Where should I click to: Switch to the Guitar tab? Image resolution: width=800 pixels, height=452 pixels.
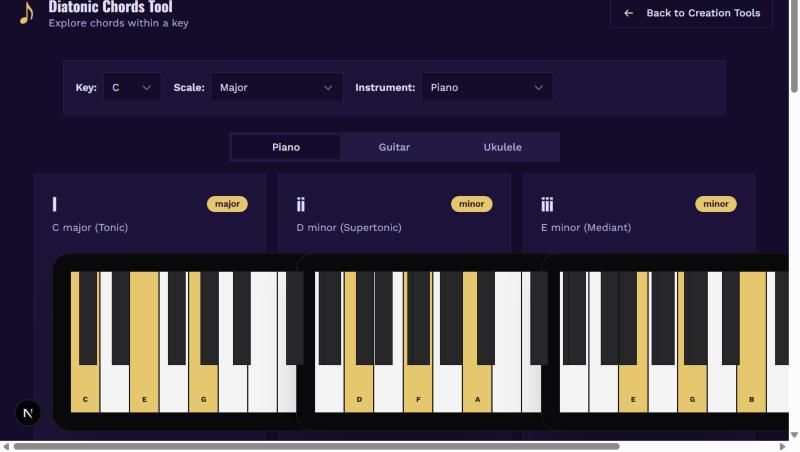[394, 147]
